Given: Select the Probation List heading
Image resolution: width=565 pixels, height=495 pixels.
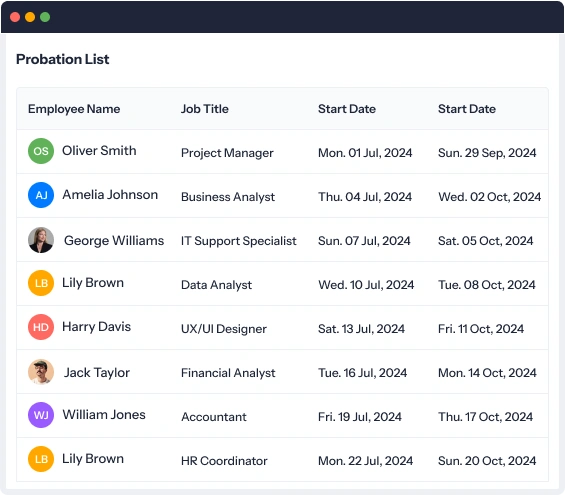Looking at the screenshot, I should (x=62, y=59).
